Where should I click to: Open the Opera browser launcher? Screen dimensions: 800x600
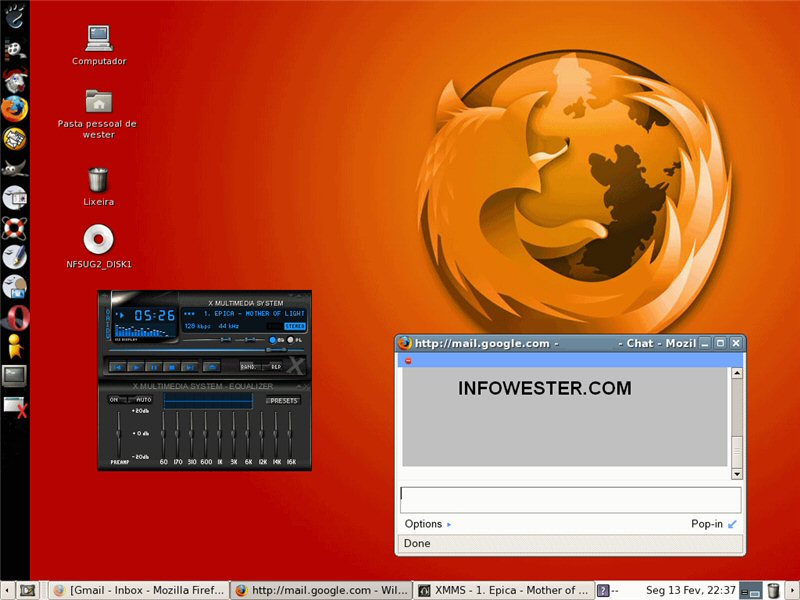point(14,318)
